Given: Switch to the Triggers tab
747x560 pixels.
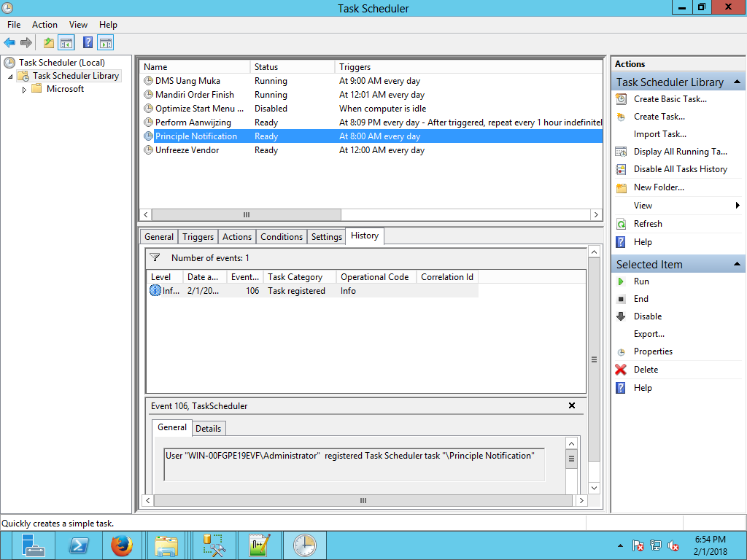Looking at the screenshot, I should [198, 237].
